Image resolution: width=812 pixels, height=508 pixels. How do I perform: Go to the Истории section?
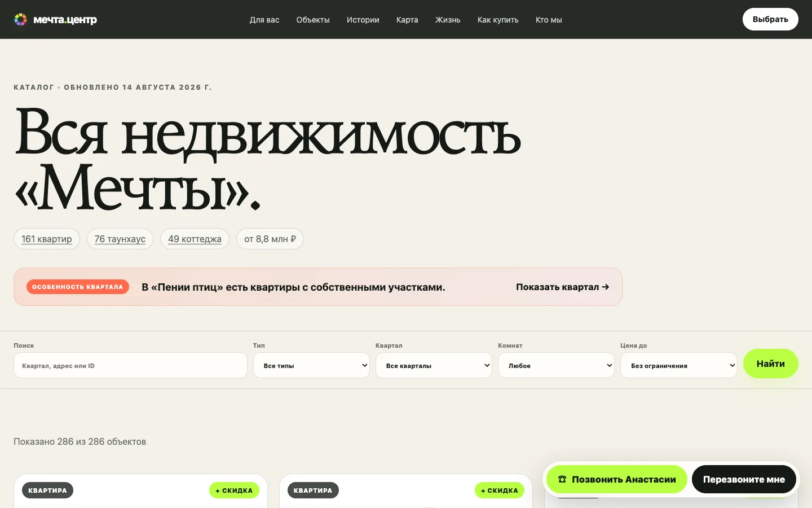click(x=363, y=20)
